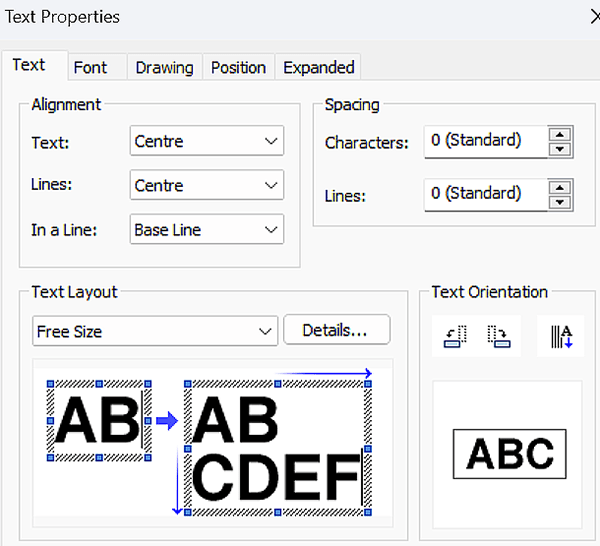Toggle the vertical text direction icon
The image size is (600, 546).
(560, 337)
